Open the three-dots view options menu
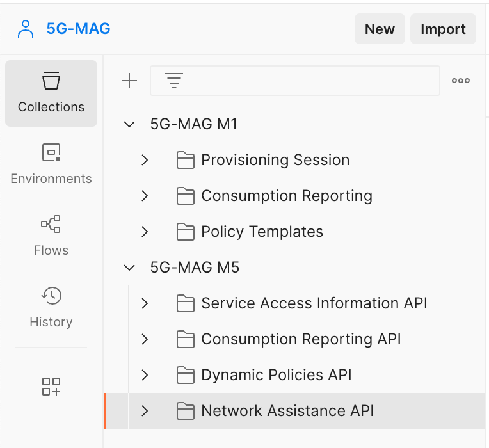Screen dimensions: 489x448 point(460,81)
